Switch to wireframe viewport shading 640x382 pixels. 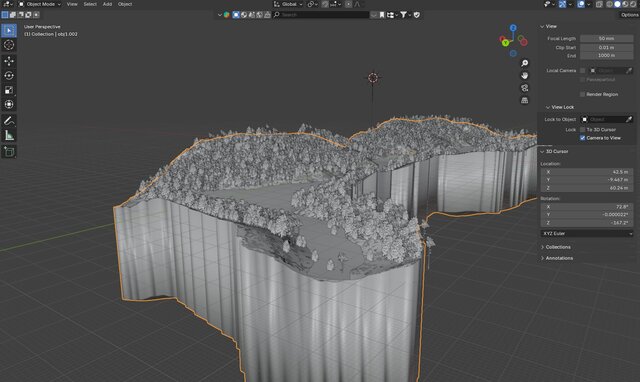[x=609, y=4]
